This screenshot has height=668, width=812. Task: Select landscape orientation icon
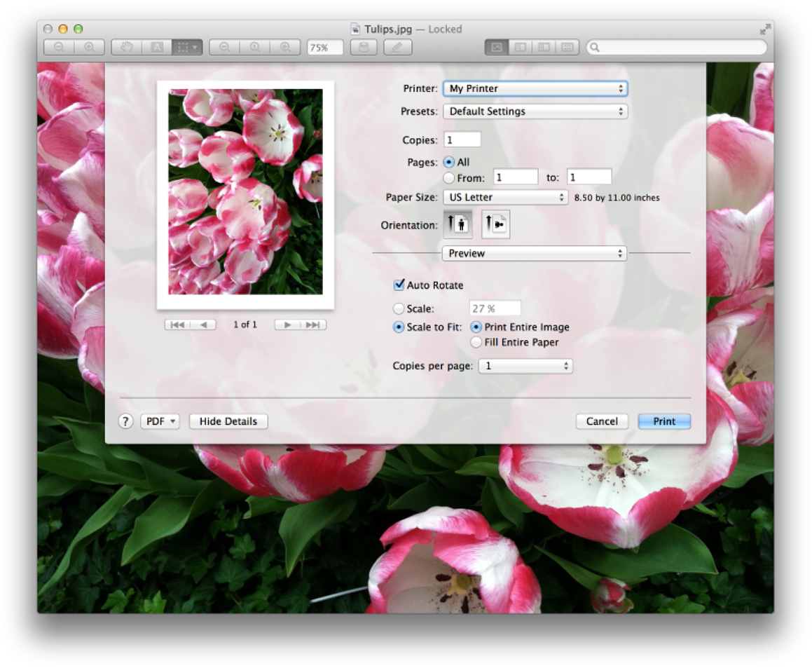click(496, 224)
